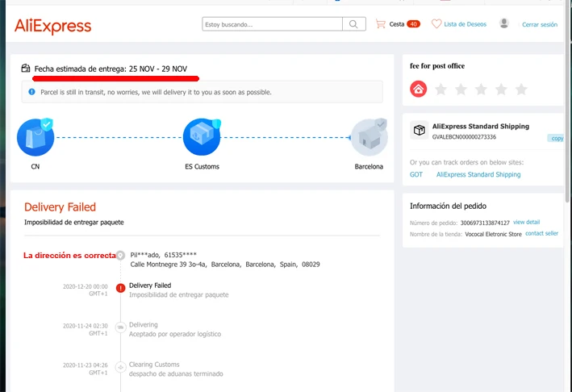Image resolution: width=572 pixels, height=392 pixels.
Task: Open the GOT tracking site link
Action: pyautogui.click(x=415, y=174)
